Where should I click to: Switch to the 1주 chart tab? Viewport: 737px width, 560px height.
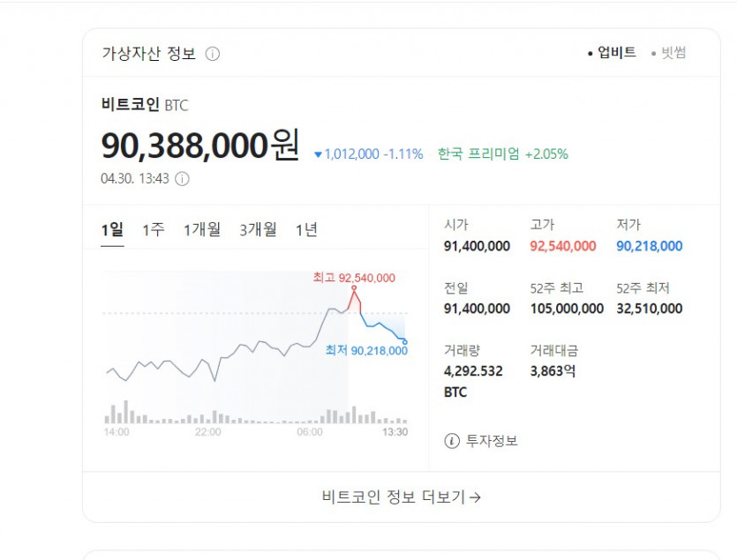[154, 230]
